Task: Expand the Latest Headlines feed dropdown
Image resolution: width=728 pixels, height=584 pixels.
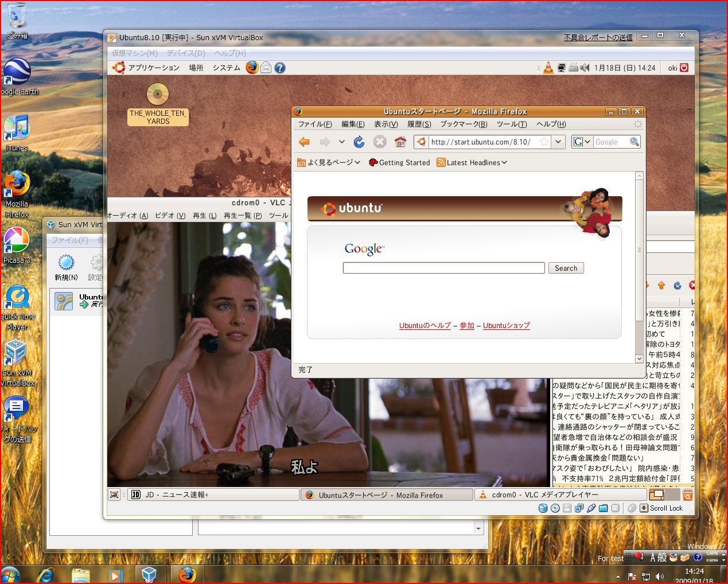Action: [x=472, y=162]
